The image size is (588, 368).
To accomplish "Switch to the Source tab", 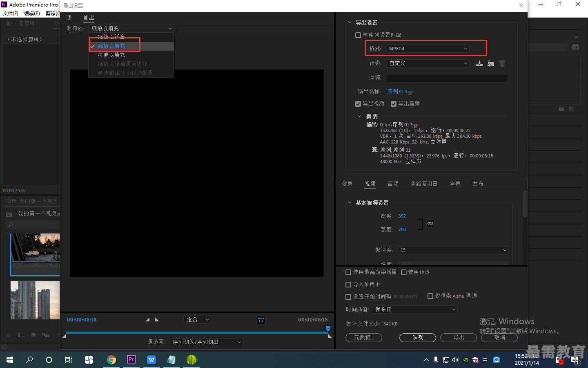I will coord(69,18).
